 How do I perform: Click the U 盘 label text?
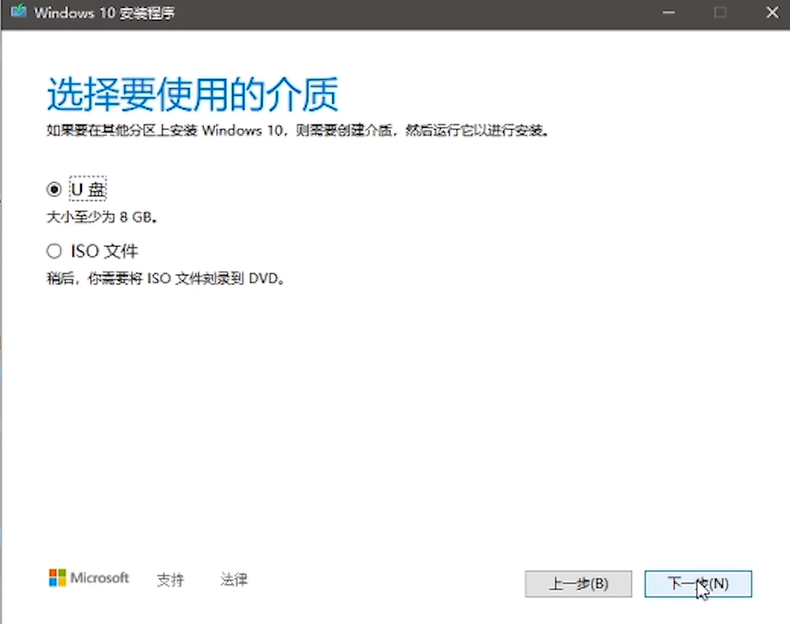88,189
